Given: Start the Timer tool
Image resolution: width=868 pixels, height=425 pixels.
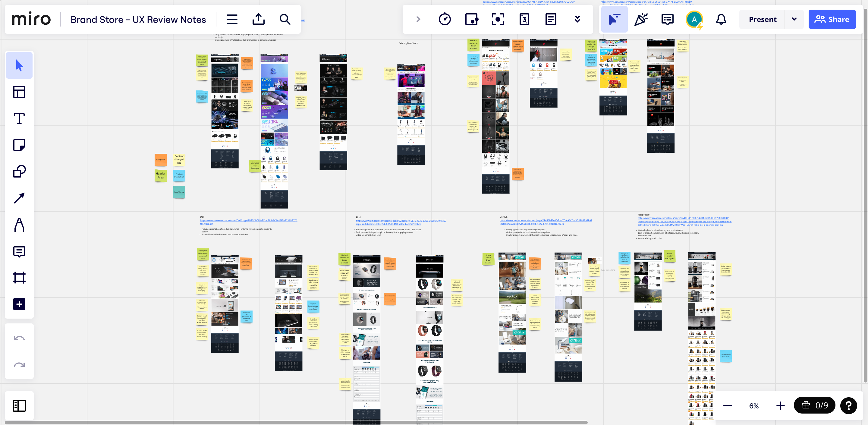Looking at the screenshot, I should coord(445,19).
